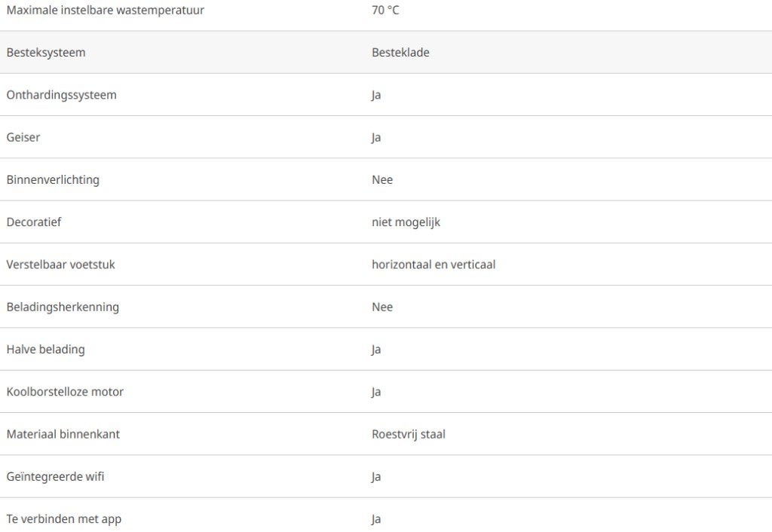
Task: Click the Koolborstelloze motor label
Action: coord(65,392)
